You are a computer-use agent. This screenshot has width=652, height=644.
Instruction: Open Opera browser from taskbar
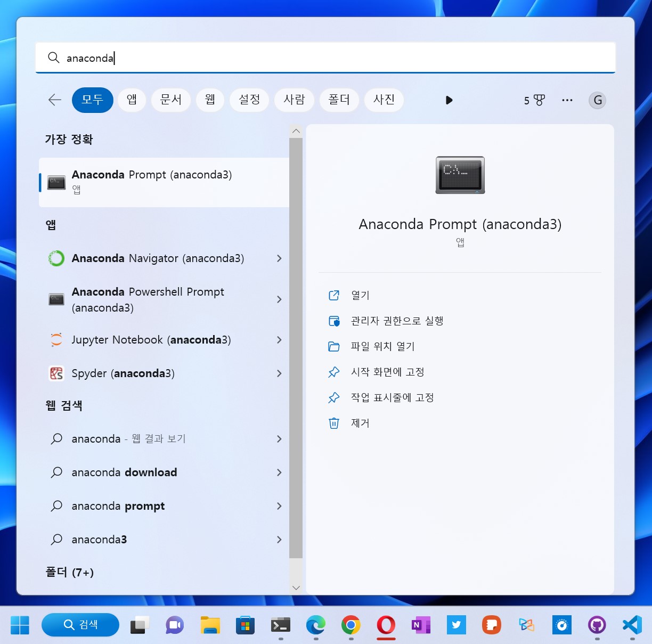[386, 625]
